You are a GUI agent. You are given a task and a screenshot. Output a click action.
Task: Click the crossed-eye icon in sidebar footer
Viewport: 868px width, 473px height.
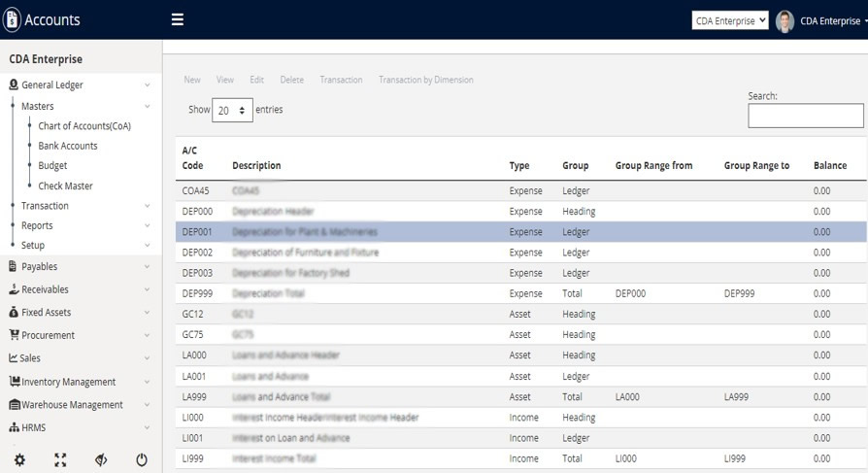click(101, 460)
